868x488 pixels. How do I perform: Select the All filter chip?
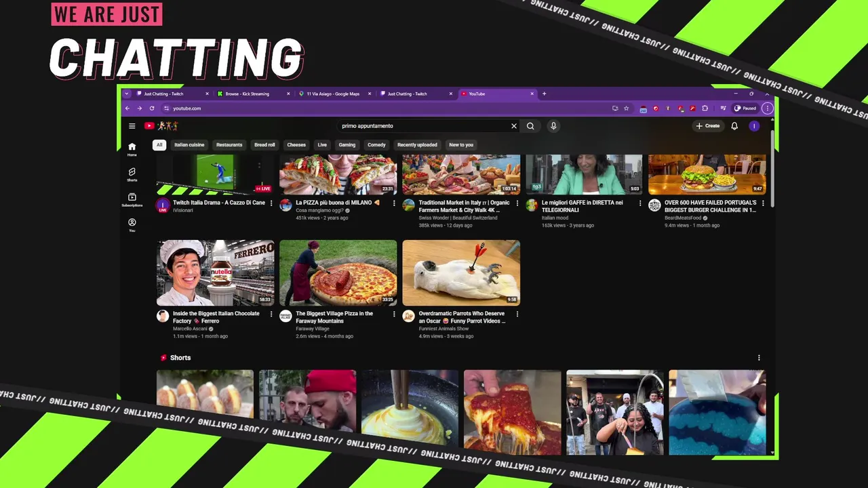(x=159, y=144)
